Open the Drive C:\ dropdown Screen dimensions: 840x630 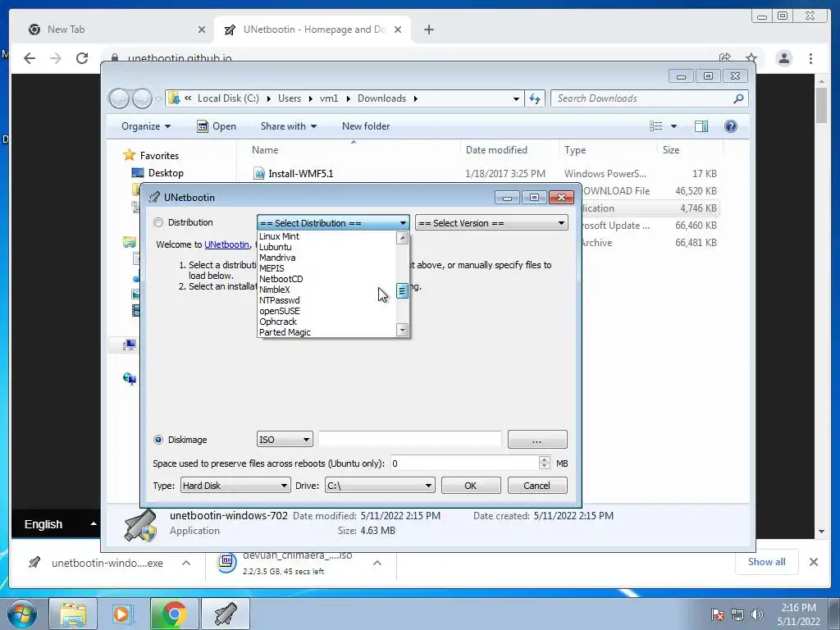point(379,486)
